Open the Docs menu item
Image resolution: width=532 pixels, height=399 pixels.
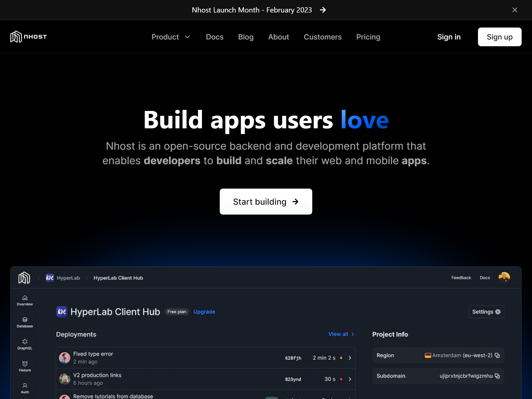(x=215, y=37)
